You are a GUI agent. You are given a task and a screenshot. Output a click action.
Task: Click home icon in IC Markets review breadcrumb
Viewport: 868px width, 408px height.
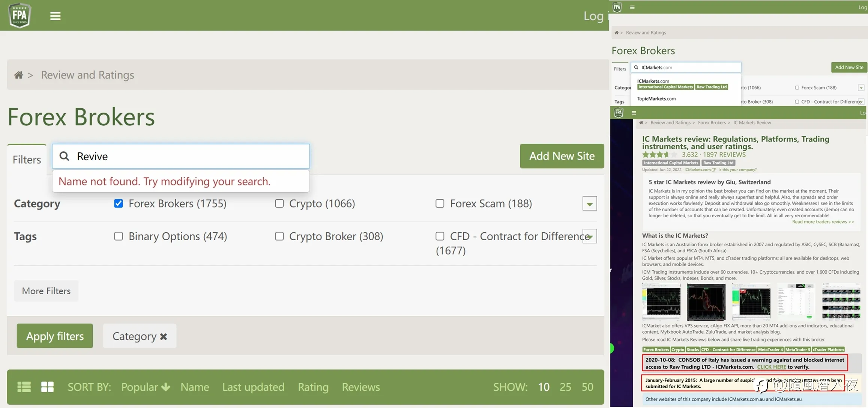click(x=641, y=123)
